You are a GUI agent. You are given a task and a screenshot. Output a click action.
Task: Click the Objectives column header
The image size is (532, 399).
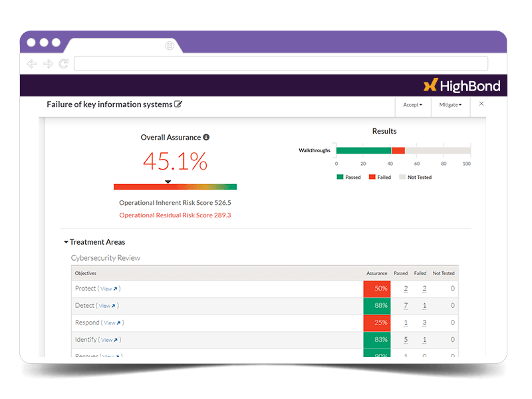click(x=86, y=273)
